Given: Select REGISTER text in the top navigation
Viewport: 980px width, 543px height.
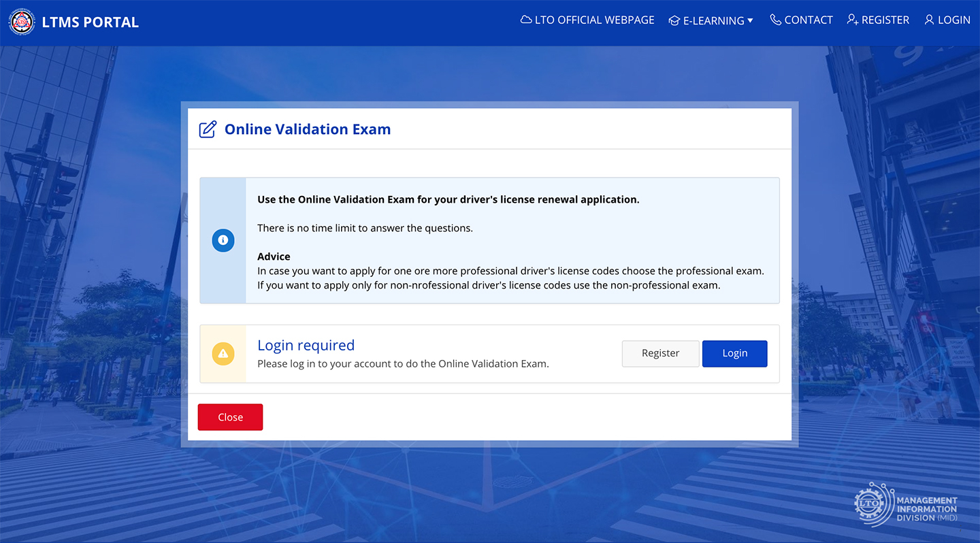Looking at the screenshot, I should pos(885,20).
